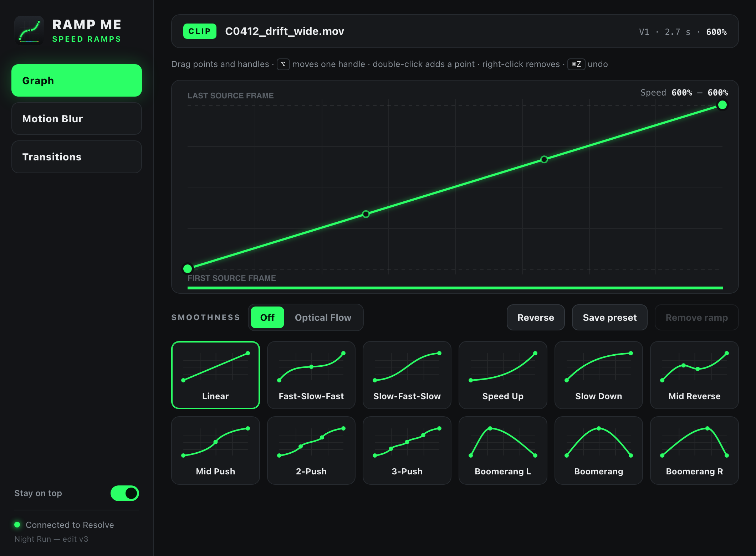Screen dimensions: 756x556
Task: Select the 3-Push preset
Action: tap(407, 451)
